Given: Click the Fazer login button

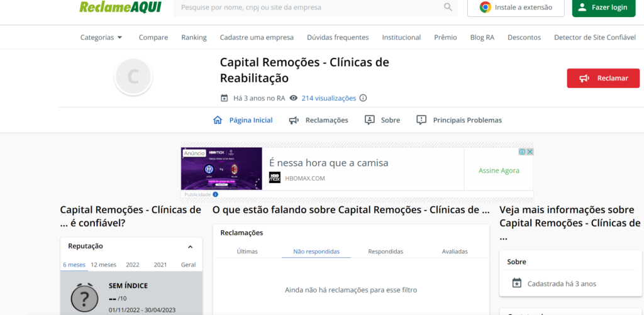Looking at the screenshot, I should [603, 8].
